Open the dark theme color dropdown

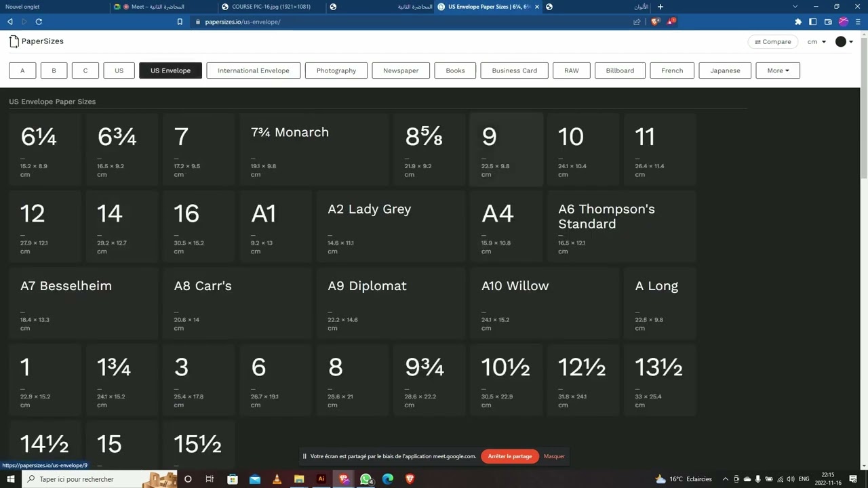844,42
